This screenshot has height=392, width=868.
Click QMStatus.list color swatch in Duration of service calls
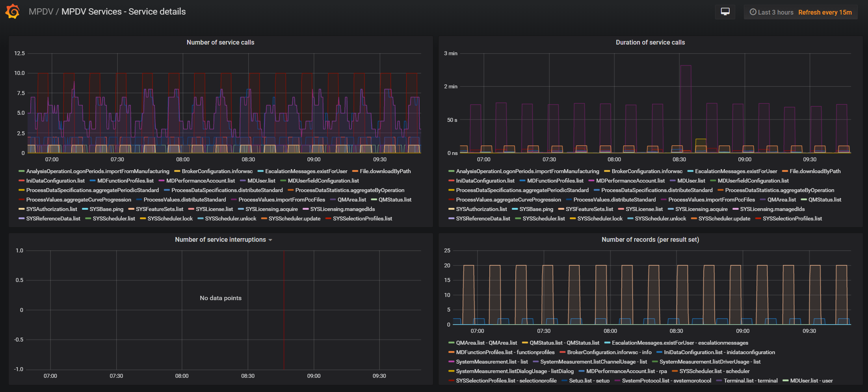(x=804, y=200)
